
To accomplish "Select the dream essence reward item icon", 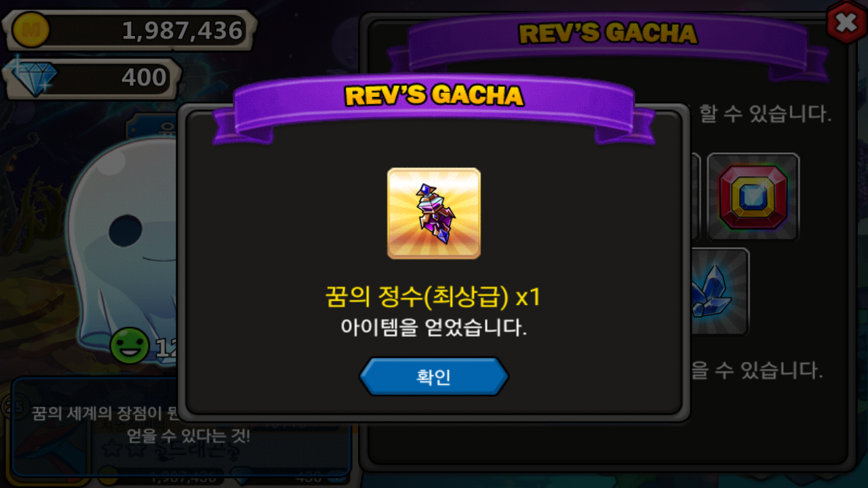I will [434, 213].
